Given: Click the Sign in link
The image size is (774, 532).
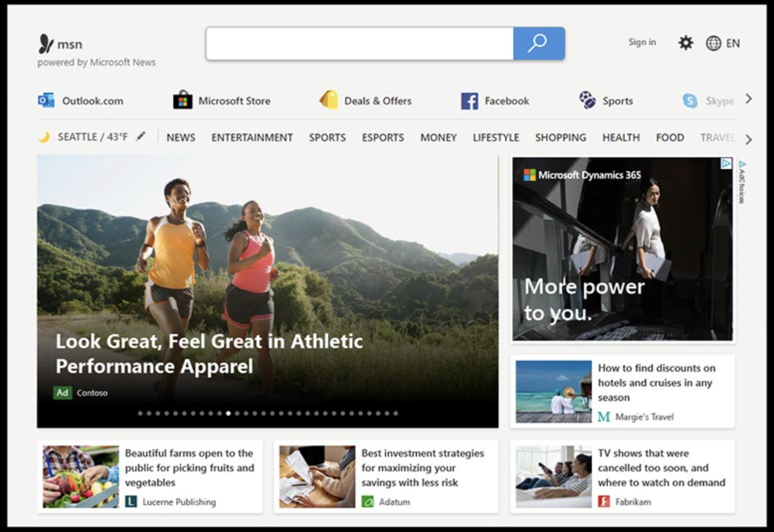Looking at the screenshot, I should coord(642,43).
